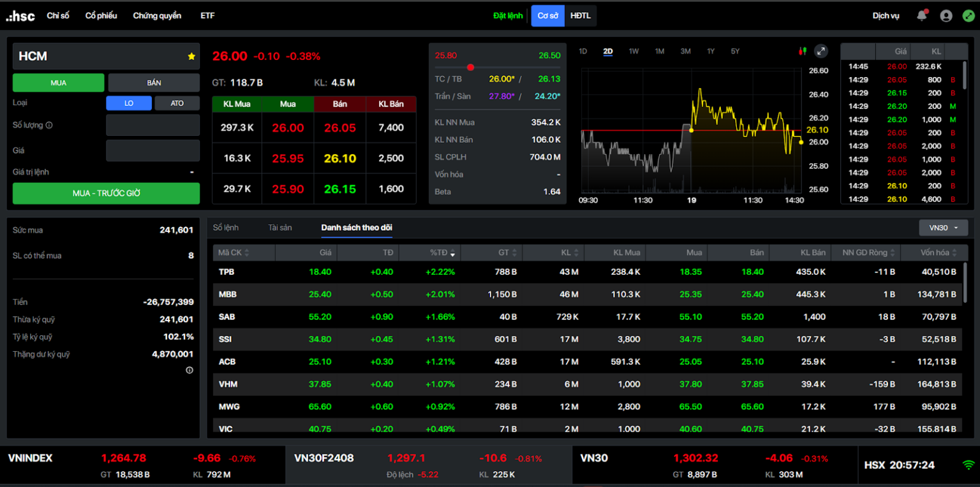
Task: Click the green fullscreen icon in header
Action: click(x=968, y=16)
